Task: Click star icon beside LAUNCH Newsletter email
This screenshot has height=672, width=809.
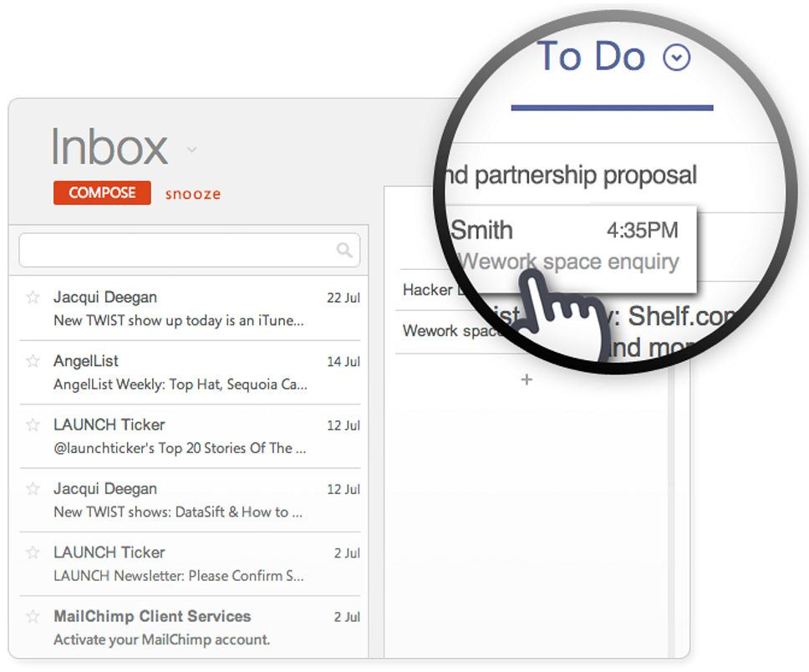Action: tap(33, 552)
